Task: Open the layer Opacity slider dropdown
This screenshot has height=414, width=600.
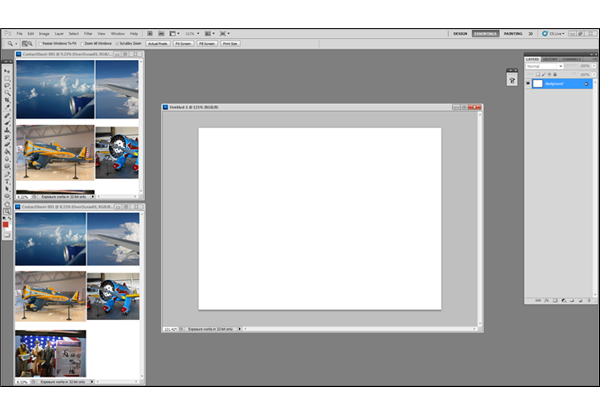Action: pyautogui.click(x=594, y=66)
